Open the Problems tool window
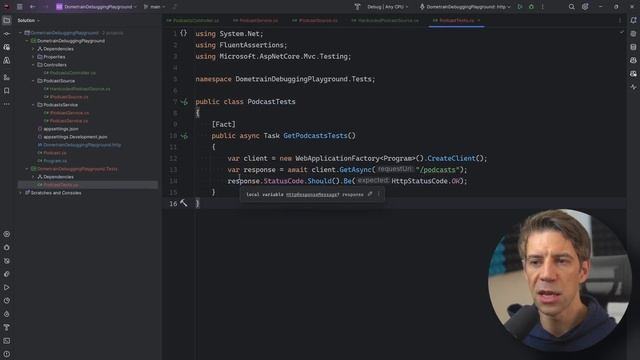This screenshot has width=640, height=360. pos(7,354)
